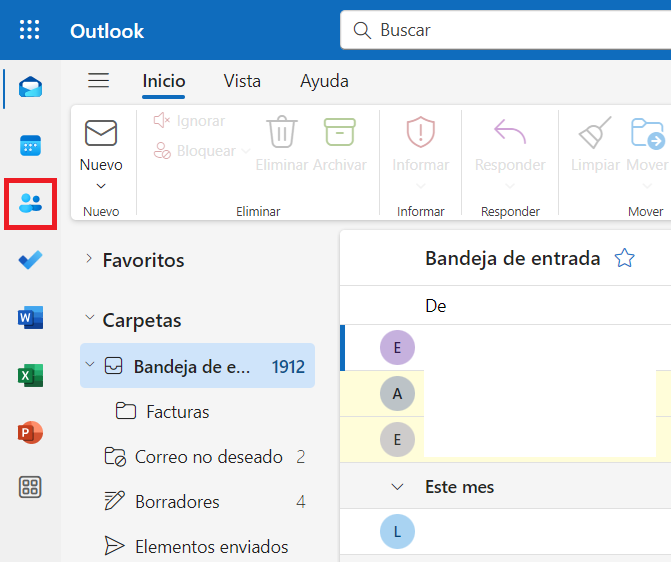671x562 pixels.
Task: Open the app launcher waffle icon
Action: (30, 30)
